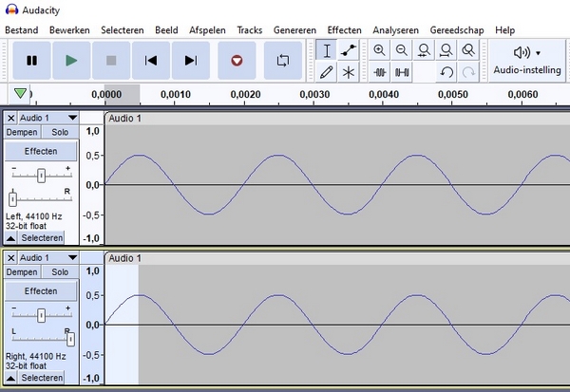
Task: Toggle Solo on the Right track
Action: pos(60,271)
